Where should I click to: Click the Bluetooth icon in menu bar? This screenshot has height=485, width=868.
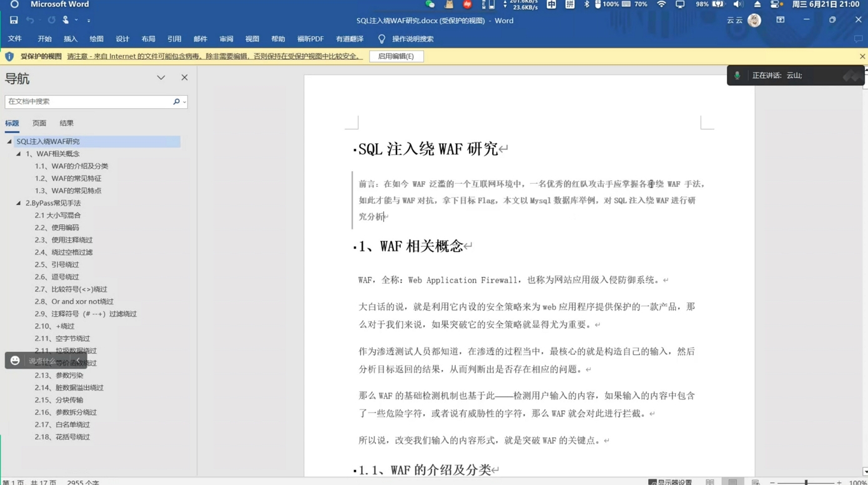586,4
